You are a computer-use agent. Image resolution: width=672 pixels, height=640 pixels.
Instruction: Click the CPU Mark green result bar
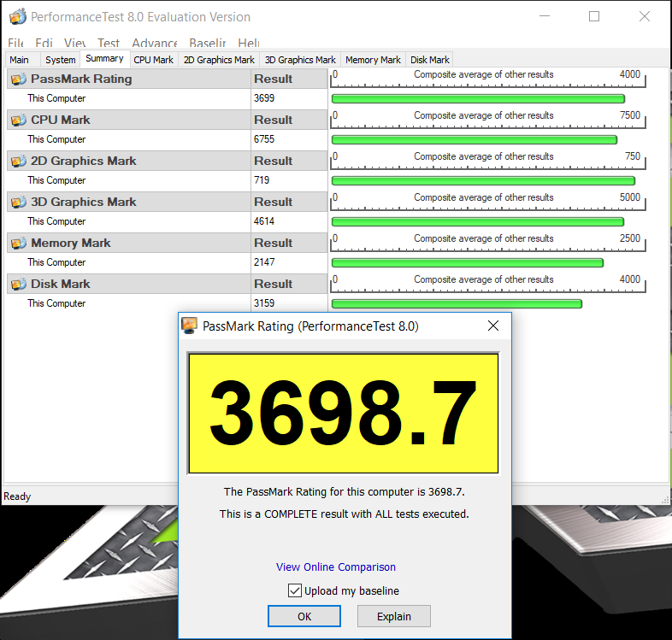coord(475,139)
